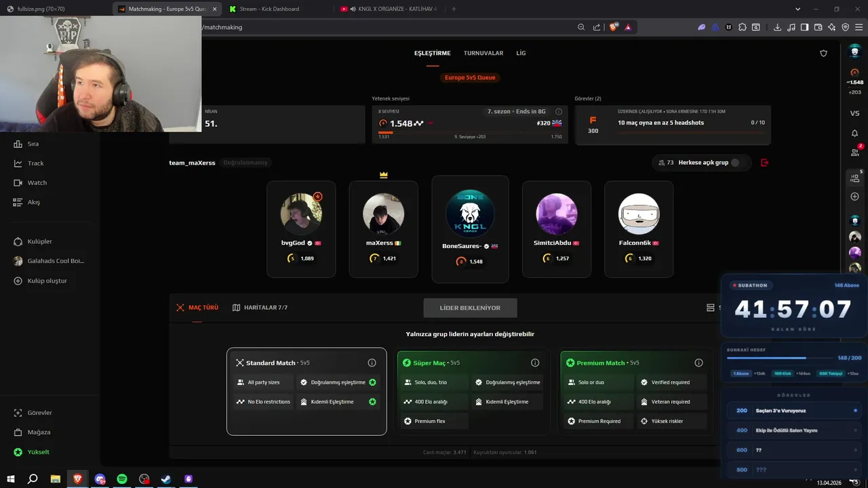The height and width of the screenshot is (488, 868).
Task: Click the Standard Match info icon
Action: (372, 363)
